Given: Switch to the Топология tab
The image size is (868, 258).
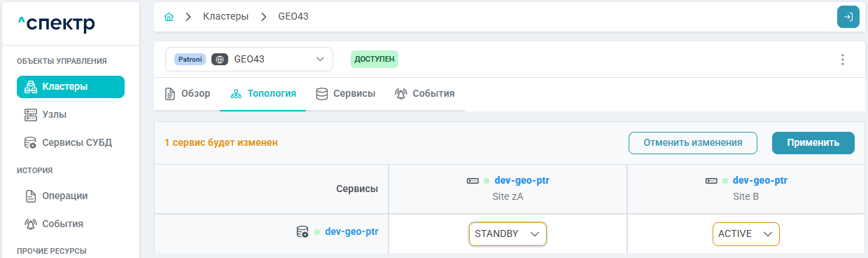Looking at the screenshot, I should (262, 94).
